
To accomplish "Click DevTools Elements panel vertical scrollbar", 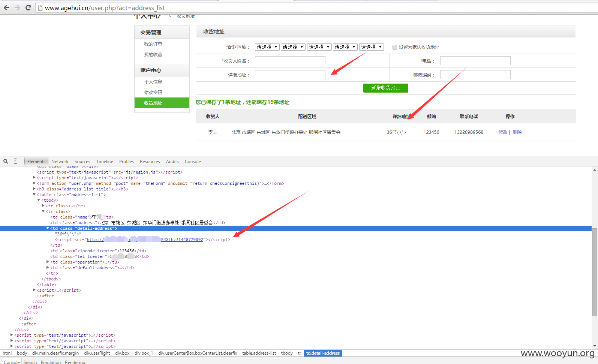I will tap(595, 272).
